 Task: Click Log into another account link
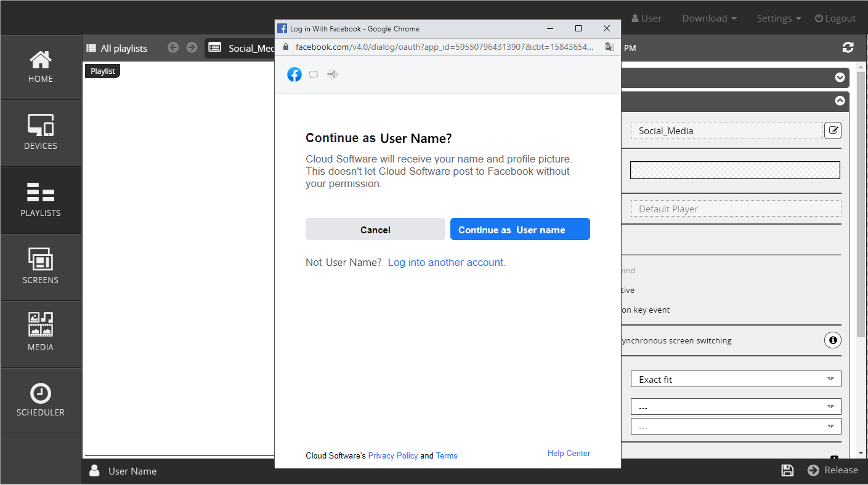pyautogui.click(x=447, y=262)
